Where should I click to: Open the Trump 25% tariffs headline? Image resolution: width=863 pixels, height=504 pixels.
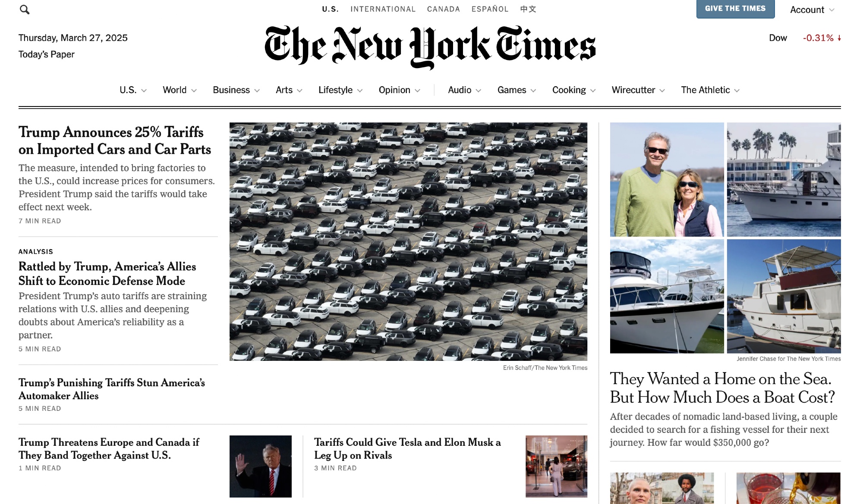pos(115,141)
